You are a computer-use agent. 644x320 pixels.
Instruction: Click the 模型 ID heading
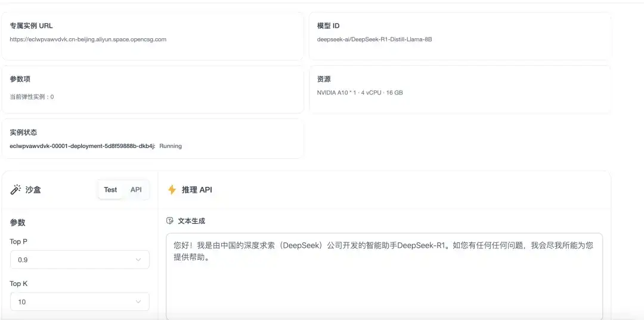328,26
